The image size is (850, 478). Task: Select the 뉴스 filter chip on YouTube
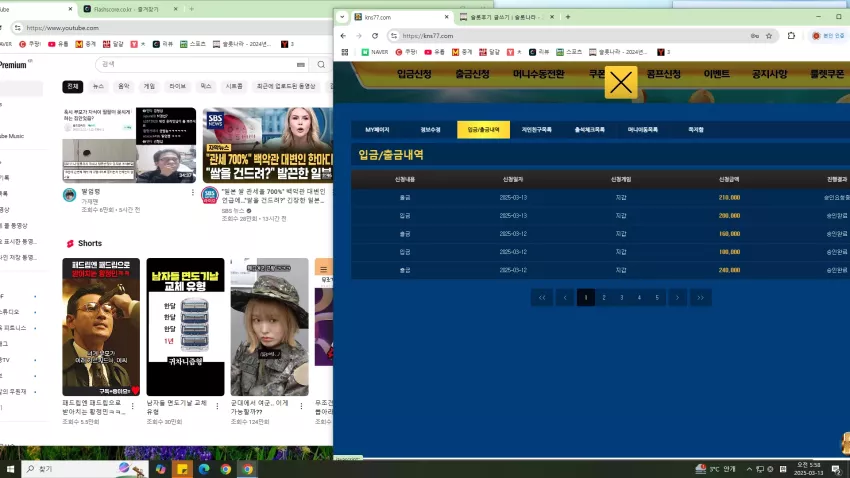[x=98, y=86]
